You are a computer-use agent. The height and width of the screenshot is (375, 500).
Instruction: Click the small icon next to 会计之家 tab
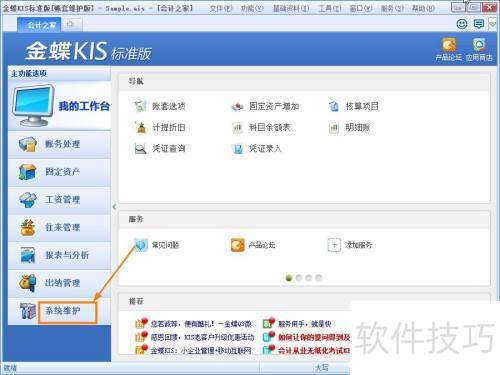coord(70,24)
